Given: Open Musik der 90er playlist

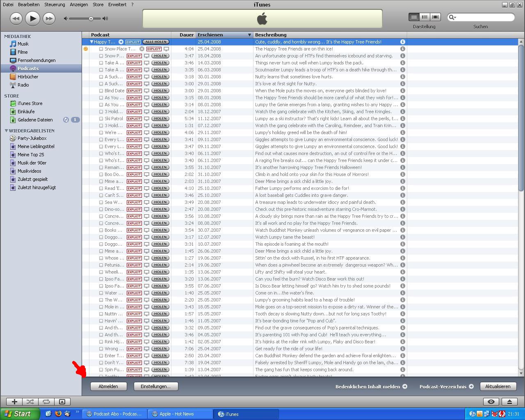Looking at the screenshot, I should click(x=32, y=163).
